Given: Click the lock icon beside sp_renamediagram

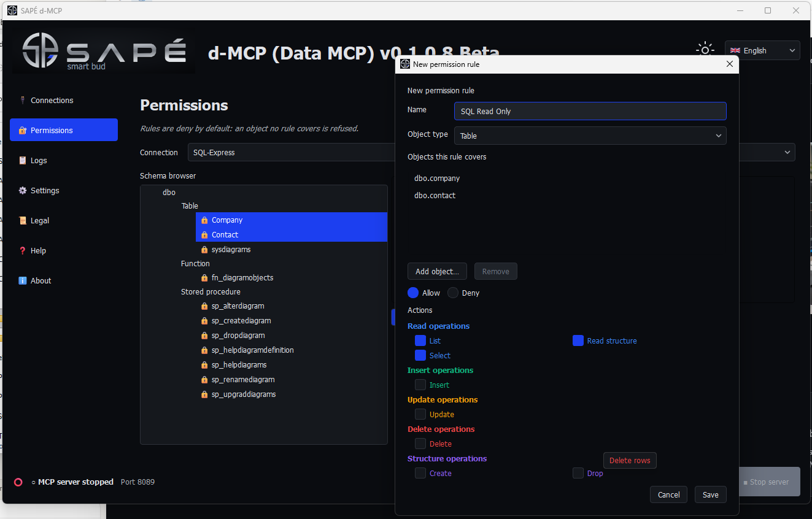Looking at the screenshot, I should click(x=204, y=380).
